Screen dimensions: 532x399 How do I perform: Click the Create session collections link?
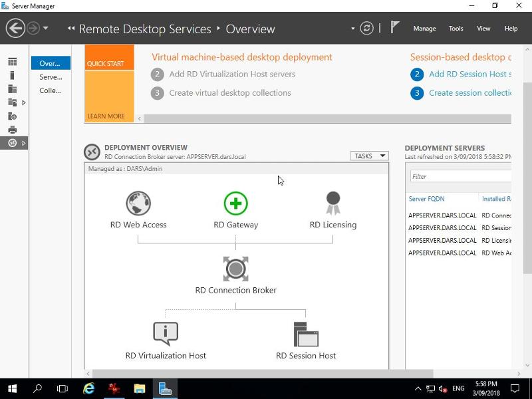click(x=470, y=92)
